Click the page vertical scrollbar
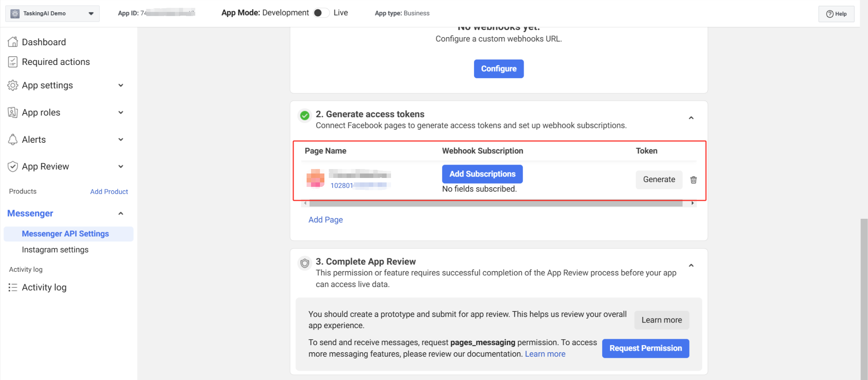868x380 pixels. [x=864, y=298]
